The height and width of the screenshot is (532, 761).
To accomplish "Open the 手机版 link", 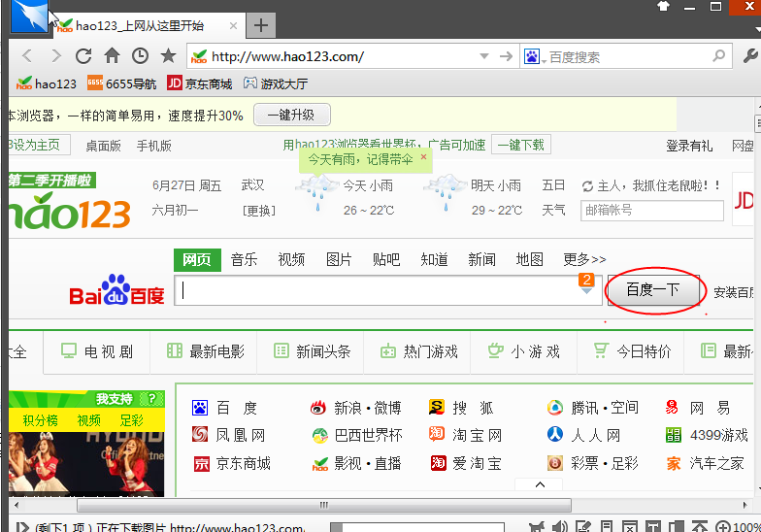I will point(153,146).
